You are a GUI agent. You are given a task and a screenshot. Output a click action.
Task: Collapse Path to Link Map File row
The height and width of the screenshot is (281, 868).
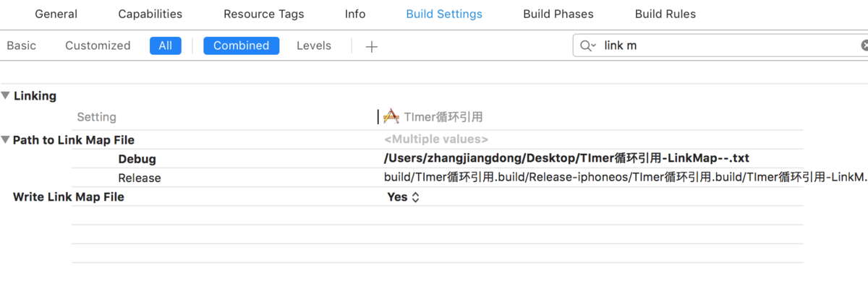[x=6, y=140]
